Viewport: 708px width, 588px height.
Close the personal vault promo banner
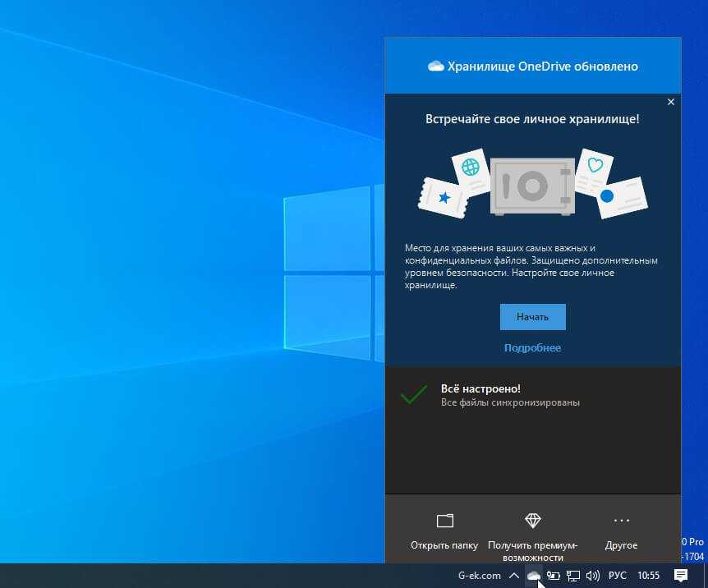(670, 102)
